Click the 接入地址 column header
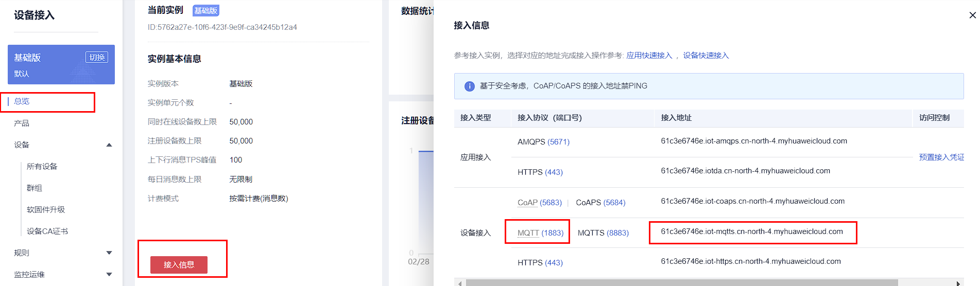The height and width of the screenshot is (286, 980). click(x=676, y=118)
